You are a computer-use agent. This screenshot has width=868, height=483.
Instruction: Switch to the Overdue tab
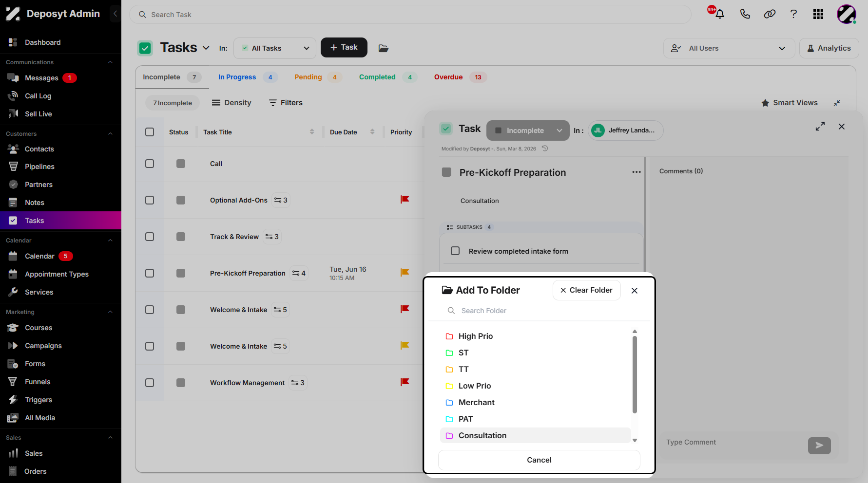460,77
